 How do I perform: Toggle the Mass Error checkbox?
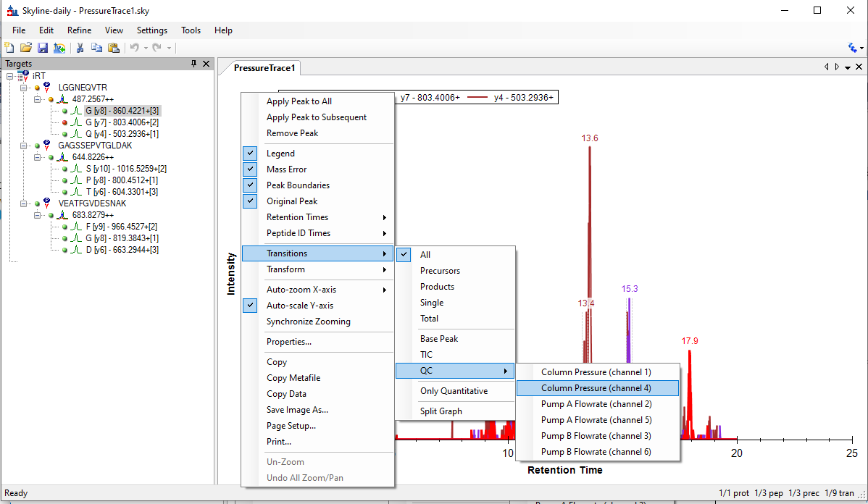(x=250, y=169)
